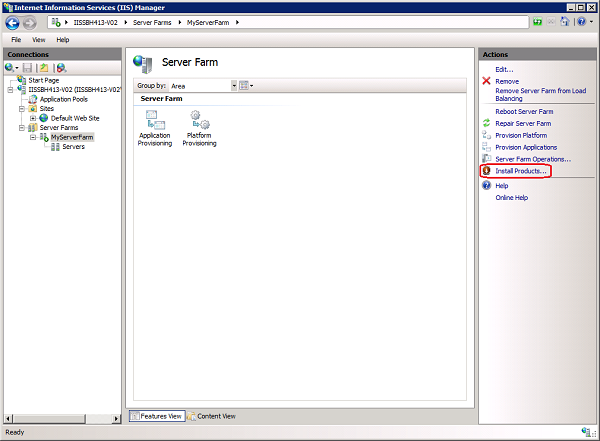Click the Create connection globe icon
The height and width of the screenshot is (441, 600).
(9, 68)
